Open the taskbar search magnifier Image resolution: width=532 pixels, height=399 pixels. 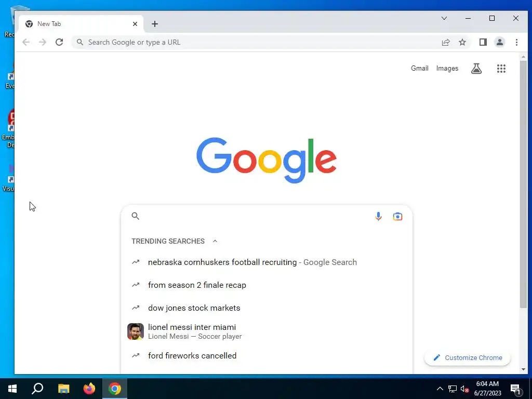[x=37, y=389]
